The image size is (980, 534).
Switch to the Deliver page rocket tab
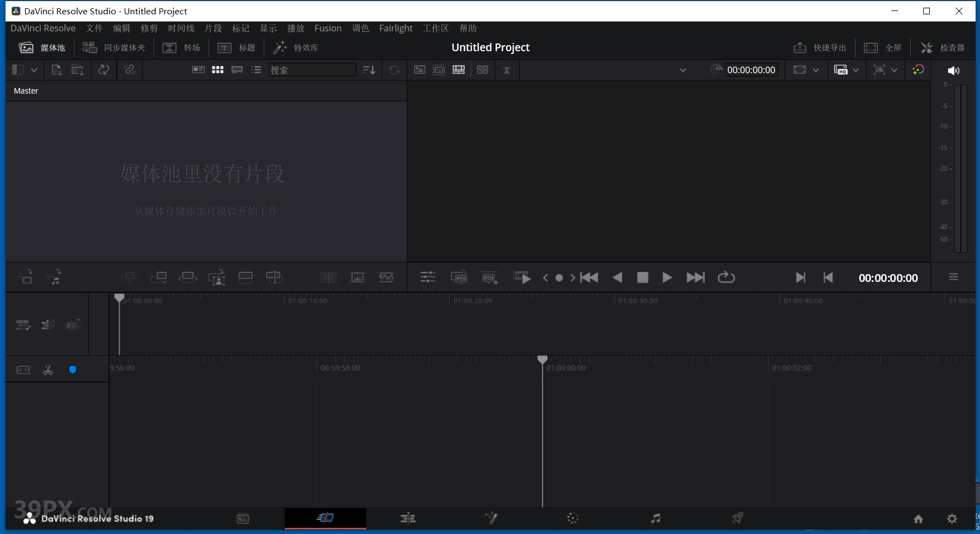click(737, 518)
